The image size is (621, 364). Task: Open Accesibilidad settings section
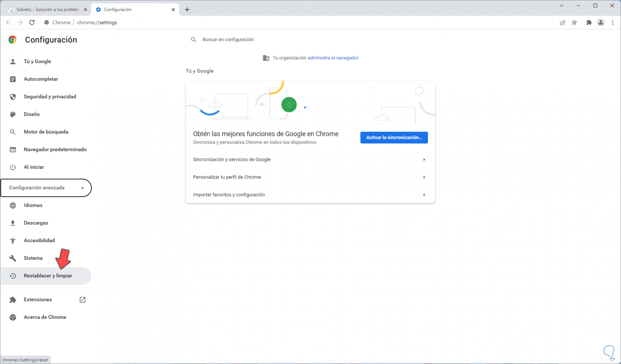pos(46,241)
